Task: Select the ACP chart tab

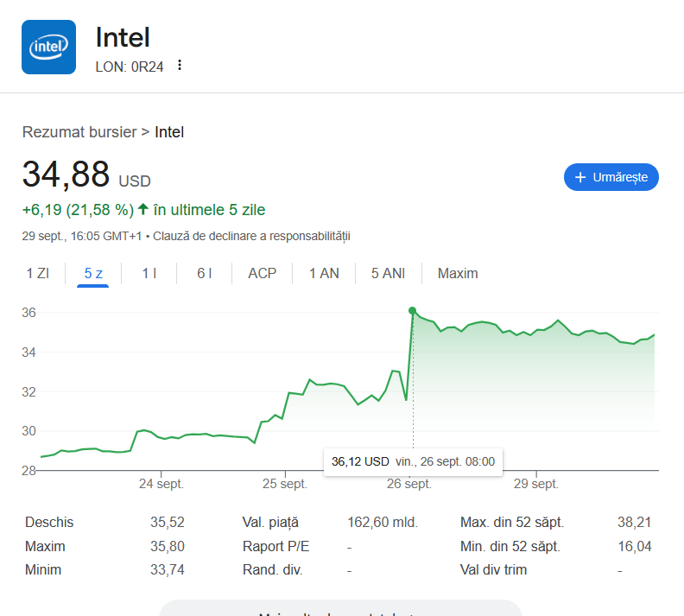Action: pyautogui.click(x=263, y=273)
